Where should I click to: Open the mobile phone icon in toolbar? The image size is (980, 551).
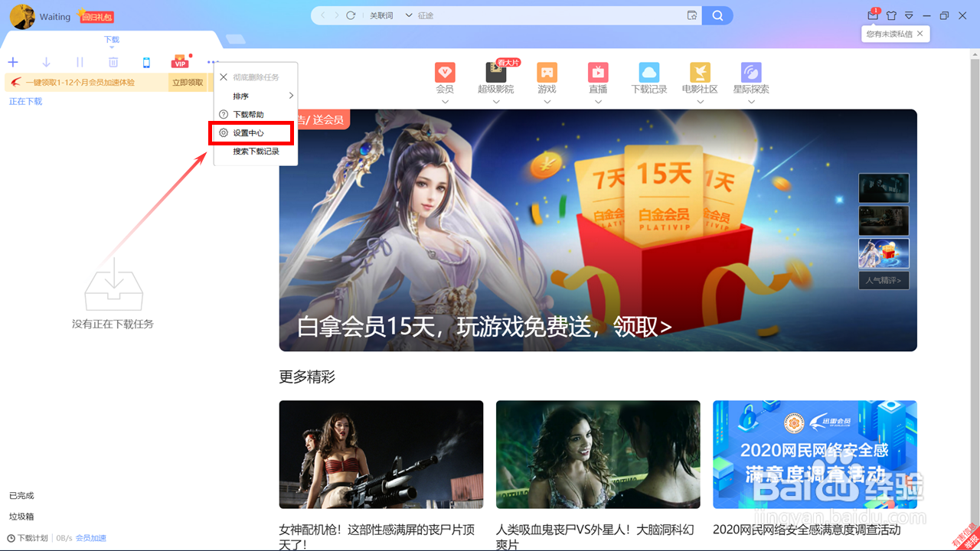(146, 62)
